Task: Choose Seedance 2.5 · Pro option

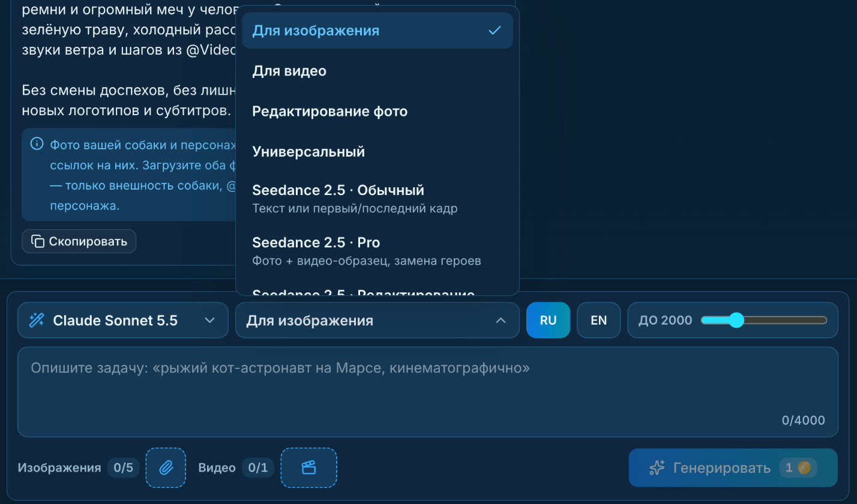Action: pyautogui.click(x=377, y=251)
